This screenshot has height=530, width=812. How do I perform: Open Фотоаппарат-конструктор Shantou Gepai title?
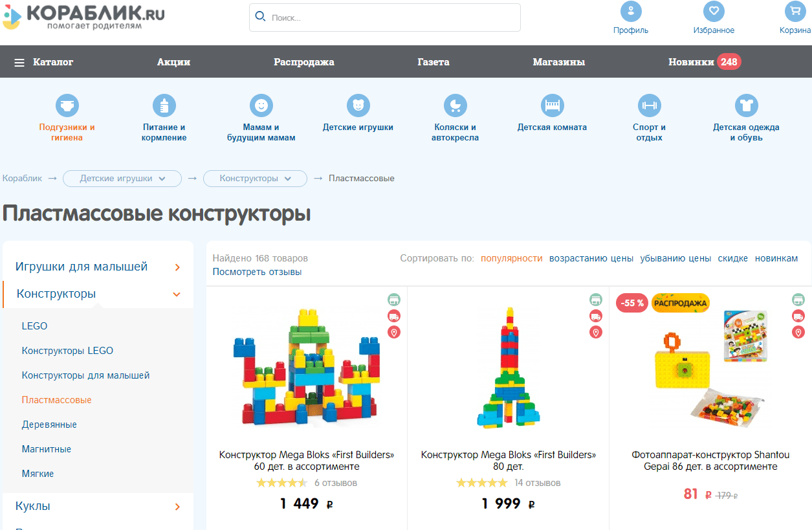[x=710, y=461]
